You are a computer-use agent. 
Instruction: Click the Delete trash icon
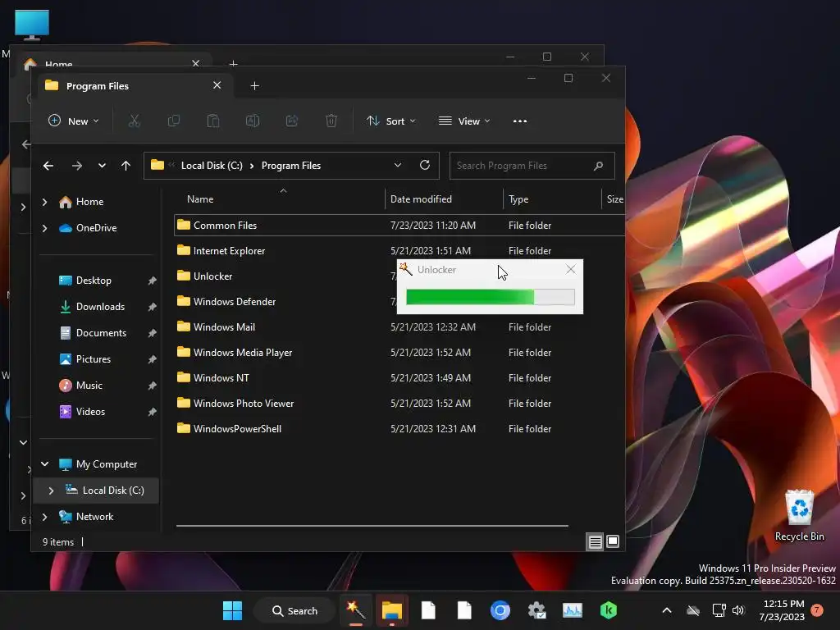pos(331,121)
